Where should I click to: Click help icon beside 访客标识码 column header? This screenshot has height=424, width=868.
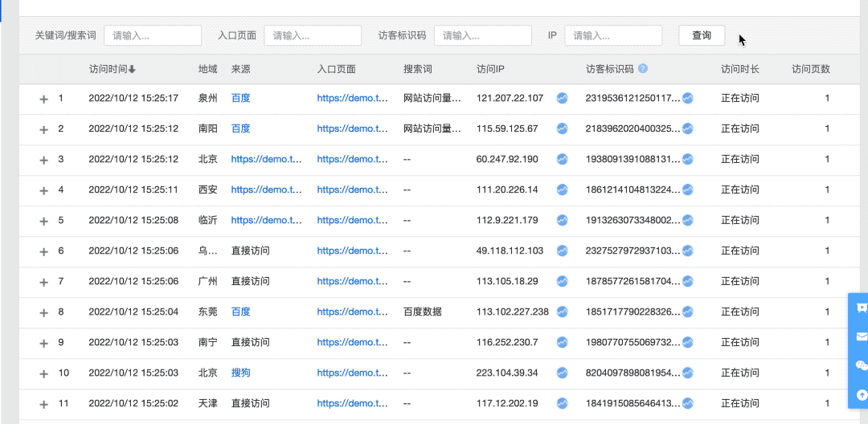click(643, 68)
